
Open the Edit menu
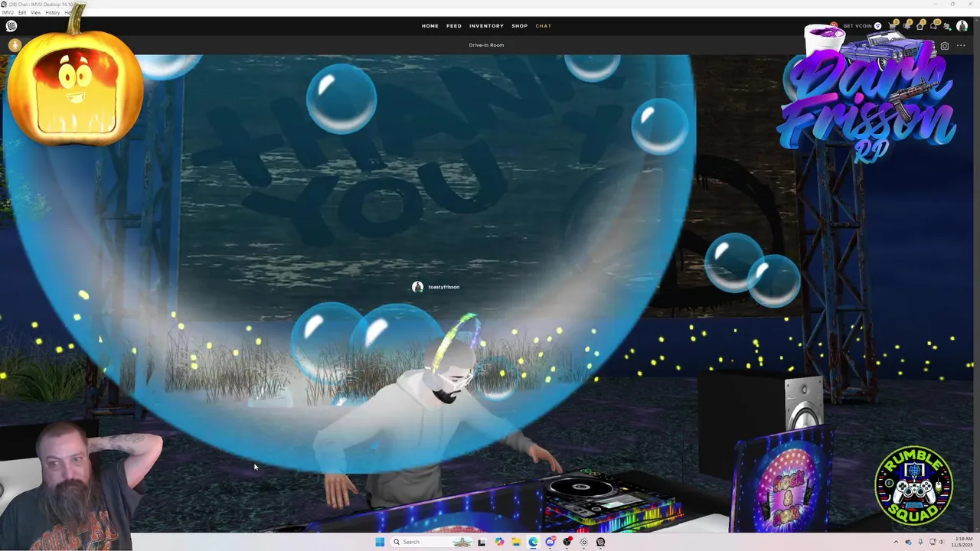22,13
